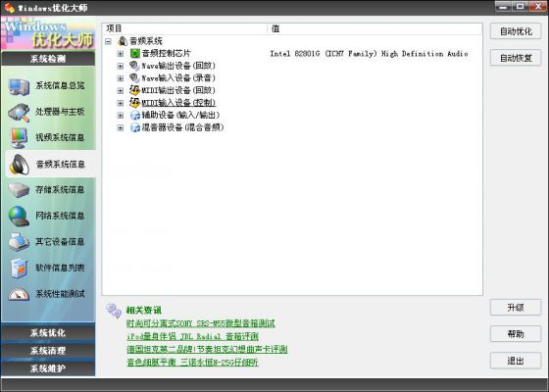This screenshot has height=392, width=549.
Task: Expand Wave输出设备 (回放) node
Action: [x=121, y=66]
